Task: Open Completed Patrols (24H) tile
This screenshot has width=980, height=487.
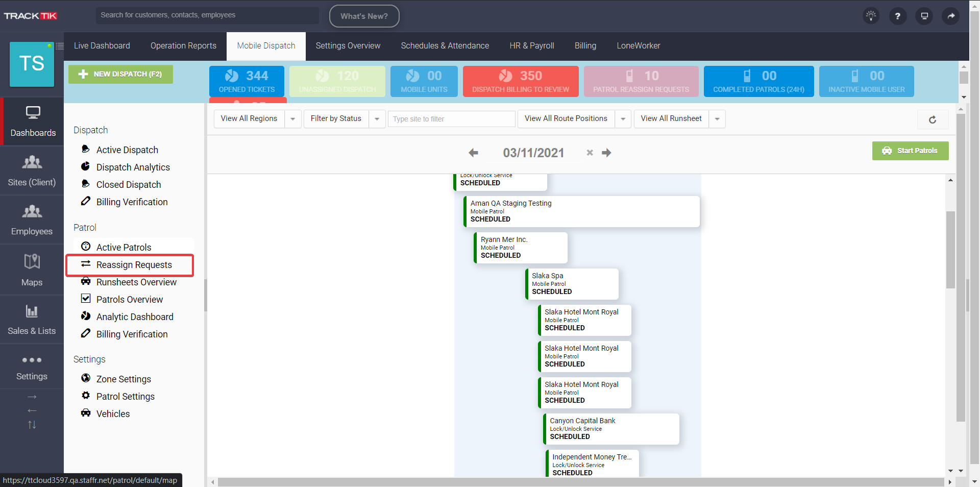Action: [x=758, y=81]
